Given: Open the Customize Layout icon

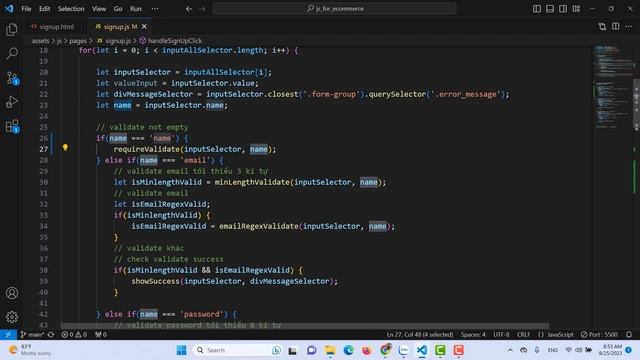Looking at the screenshot, I should pyautogui.click(x=576, y=9).
